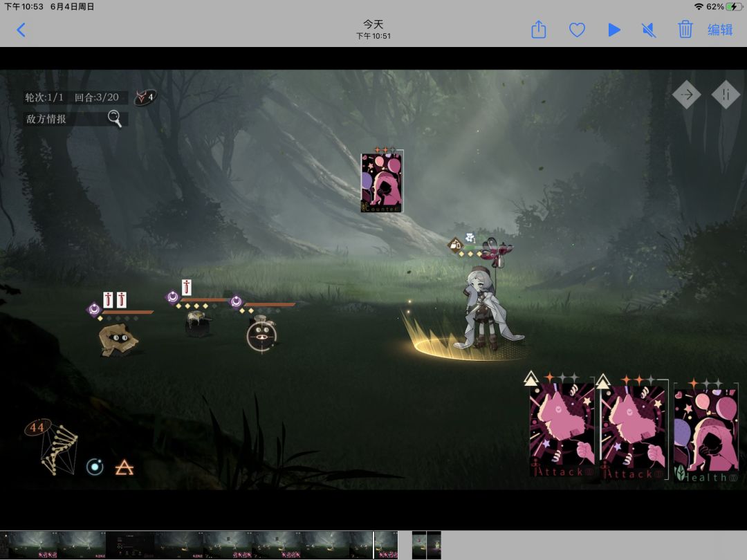Tap the brown diamond buff icon above character
The image size is (747, 560).
(456, 245)
